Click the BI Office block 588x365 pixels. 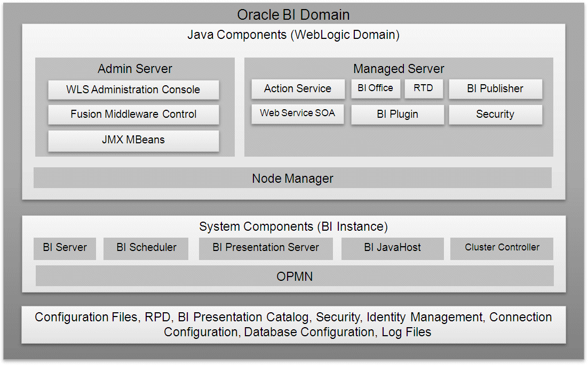[x=376, y=89]
